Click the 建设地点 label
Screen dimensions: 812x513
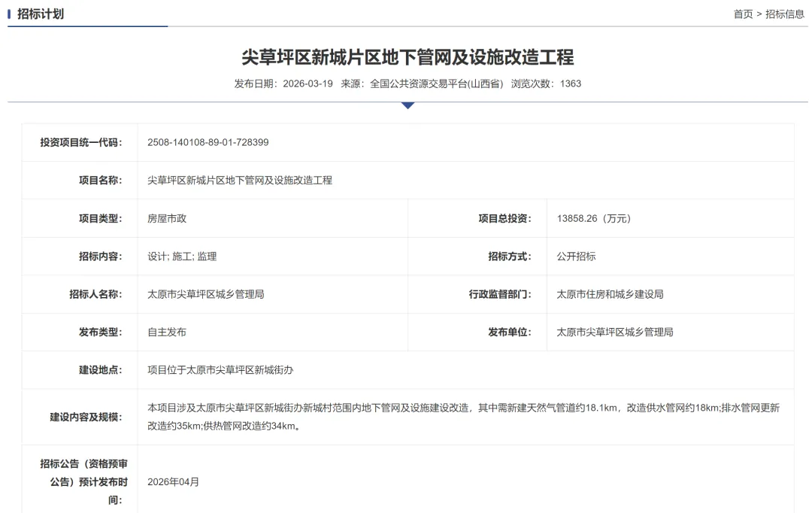(101, 370)
